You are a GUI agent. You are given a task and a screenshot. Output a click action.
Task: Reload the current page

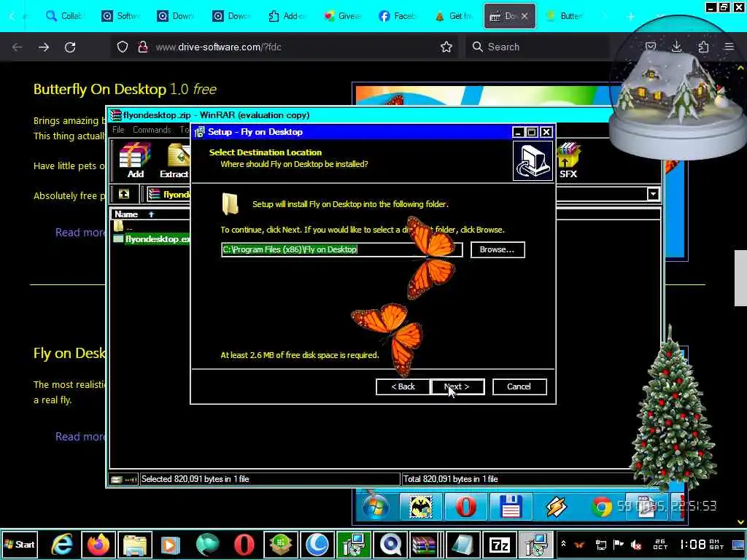click(70, 47)
